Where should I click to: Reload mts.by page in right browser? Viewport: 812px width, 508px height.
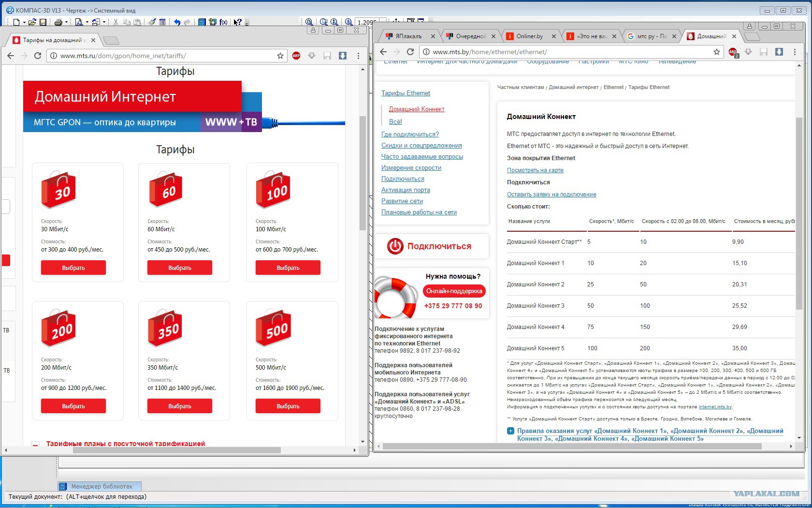point(410,52)
